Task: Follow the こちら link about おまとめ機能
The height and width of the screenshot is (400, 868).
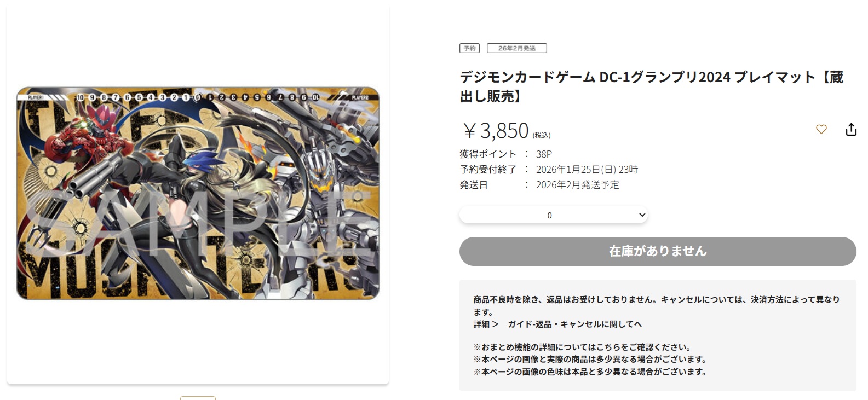Action: [x=608, y=347]
